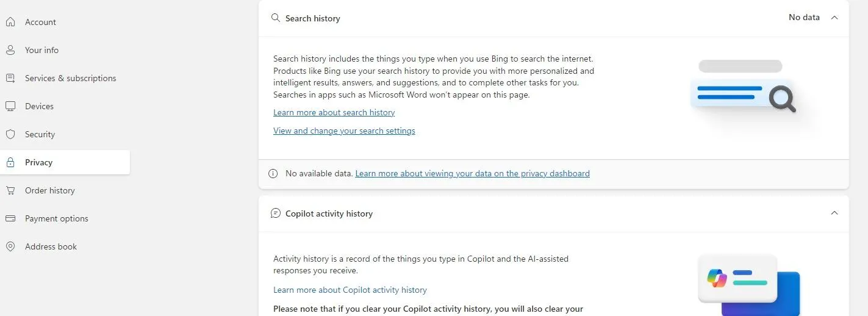Go to the Security menu item
The height and width of the screenshot is (316, 868).
pos(40,134)
